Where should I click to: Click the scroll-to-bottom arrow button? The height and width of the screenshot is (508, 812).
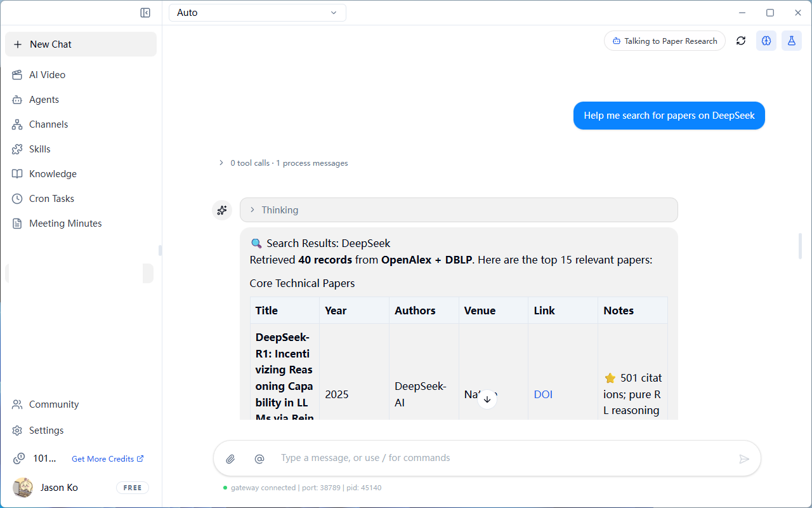coord(487,399)
